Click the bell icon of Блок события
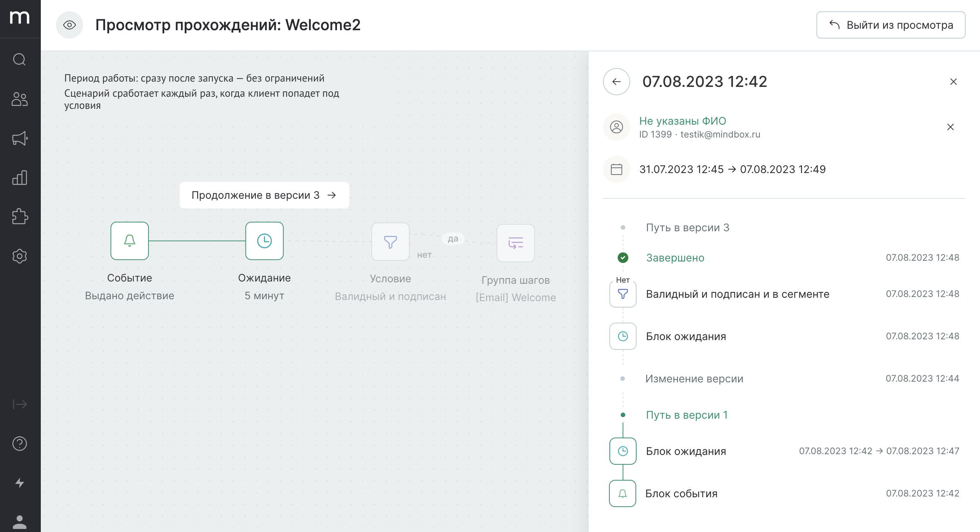 (622, 493)
